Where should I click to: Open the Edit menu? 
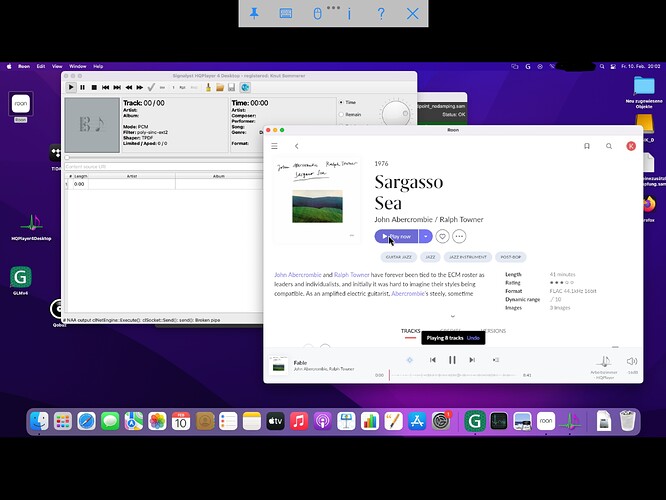point(41,66)
